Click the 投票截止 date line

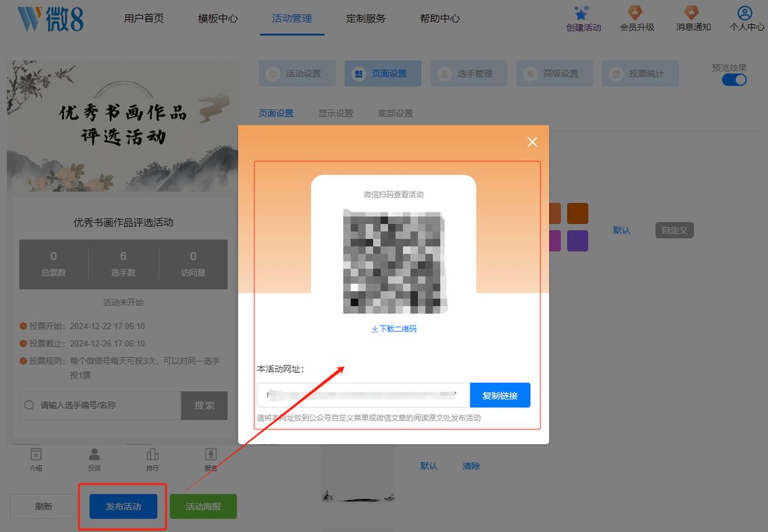coord(83,343)
